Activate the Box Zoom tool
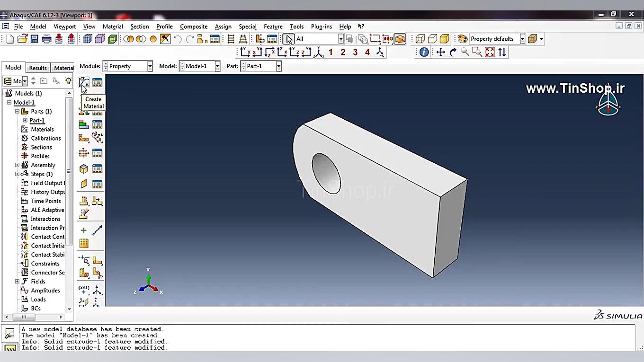Viewport: 644px width, 362px height. [477, 52]
